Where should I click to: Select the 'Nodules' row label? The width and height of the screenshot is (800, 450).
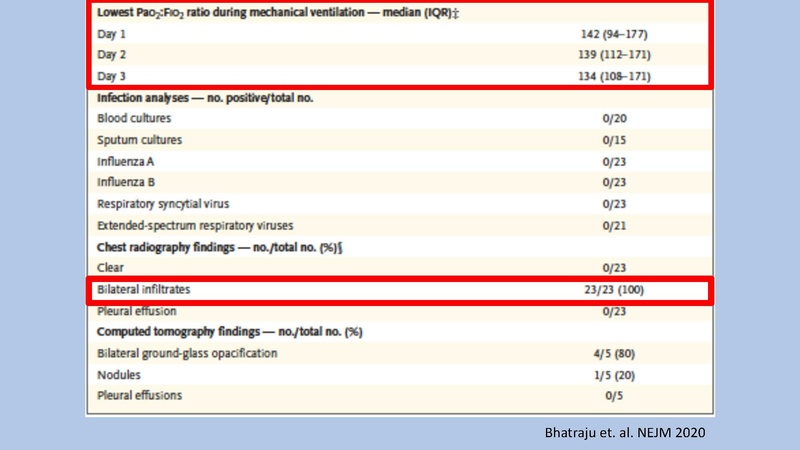118,375
